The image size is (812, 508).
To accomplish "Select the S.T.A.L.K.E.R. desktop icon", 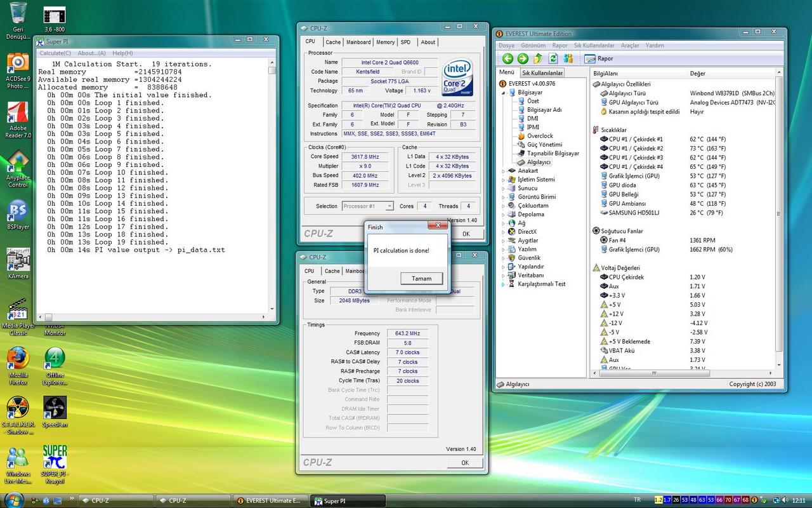I will tap(18, 416).
